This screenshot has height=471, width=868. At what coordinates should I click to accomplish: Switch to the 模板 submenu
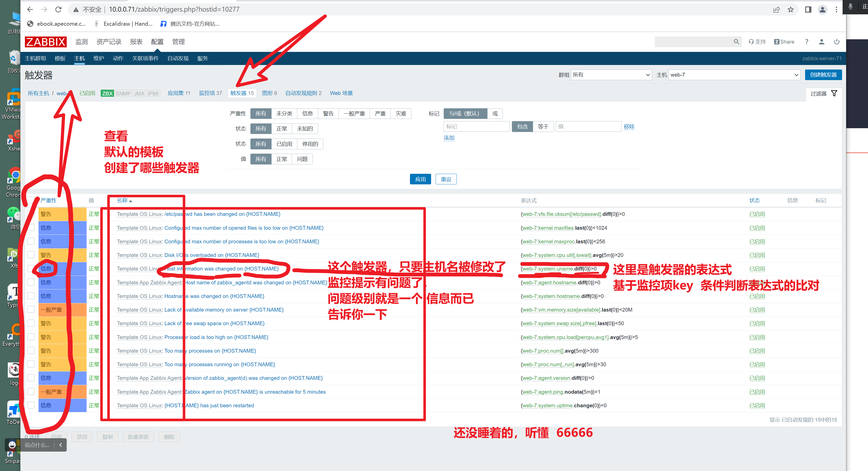point(60,58)
